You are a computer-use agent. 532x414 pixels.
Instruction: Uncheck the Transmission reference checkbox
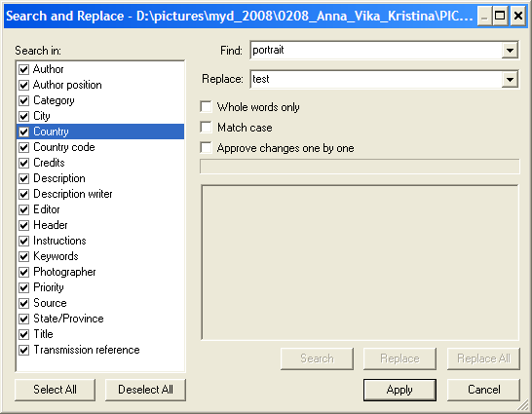click(x=23, y=351)
